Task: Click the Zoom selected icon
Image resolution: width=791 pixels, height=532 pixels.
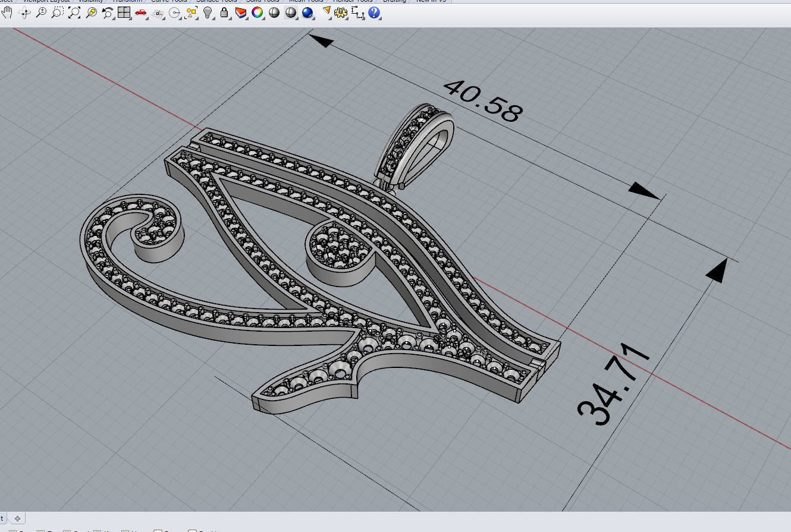Action: [x=91, y=12]
